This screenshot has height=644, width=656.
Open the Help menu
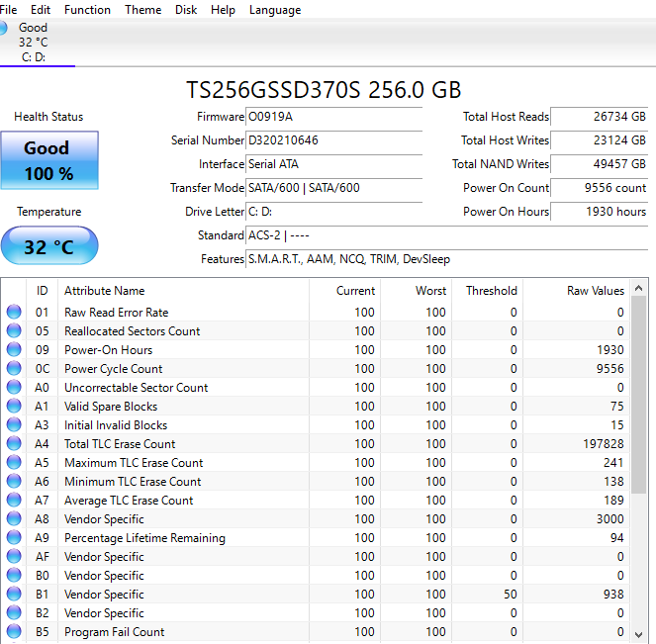[x=223, y=9]
